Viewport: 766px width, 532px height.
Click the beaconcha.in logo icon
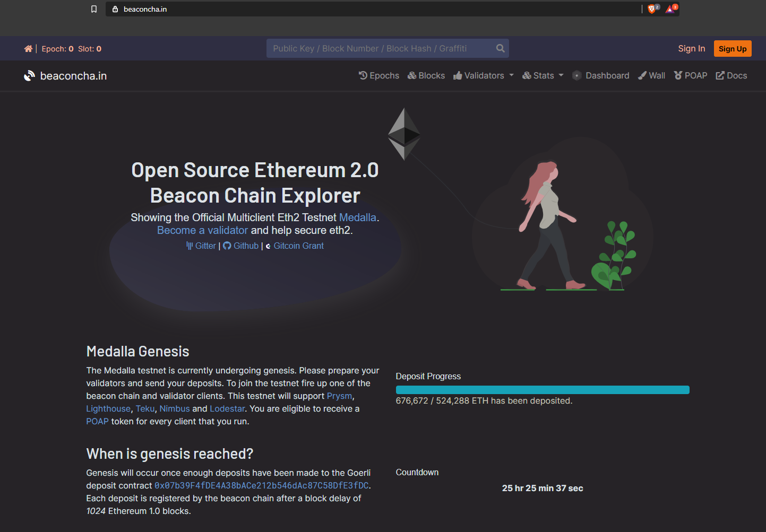(29, 76)
